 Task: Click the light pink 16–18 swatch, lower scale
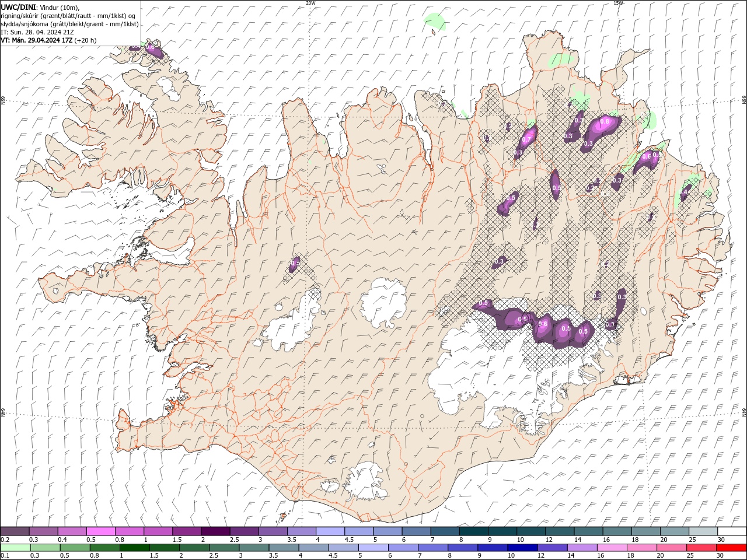(612, 548)
